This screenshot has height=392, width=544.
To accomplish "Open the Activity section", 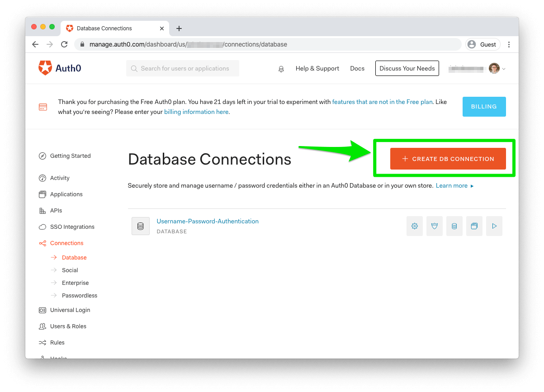I will [60, 178].
